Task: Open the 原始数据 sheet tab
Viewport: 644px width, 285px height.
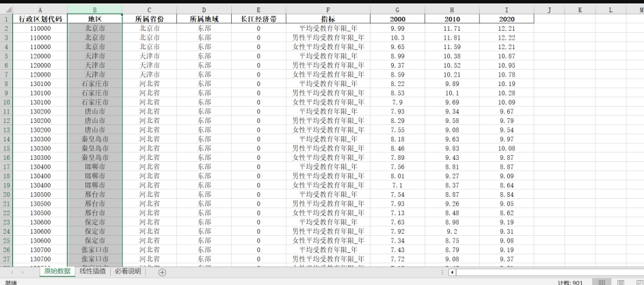Action: click(57, 271)
